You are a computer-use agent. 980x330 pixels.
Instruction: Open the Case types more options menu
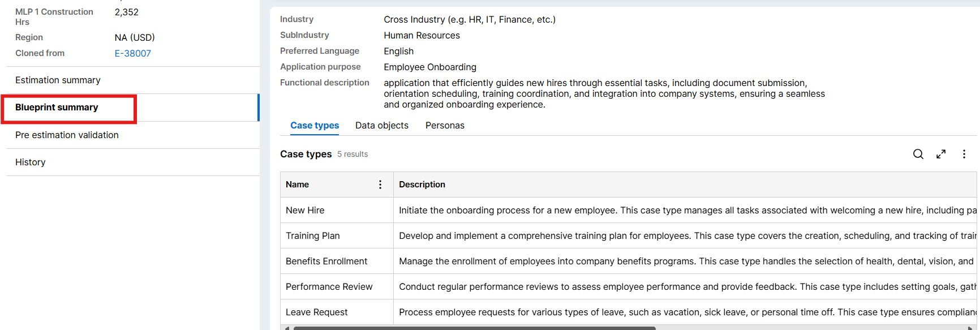point(964,154)
